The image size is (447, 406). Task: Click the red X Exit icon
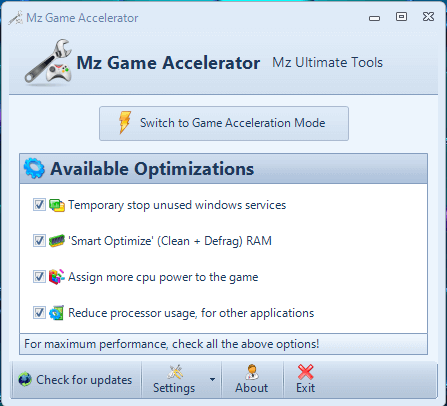pyautogui.click(x=305, y=372)
